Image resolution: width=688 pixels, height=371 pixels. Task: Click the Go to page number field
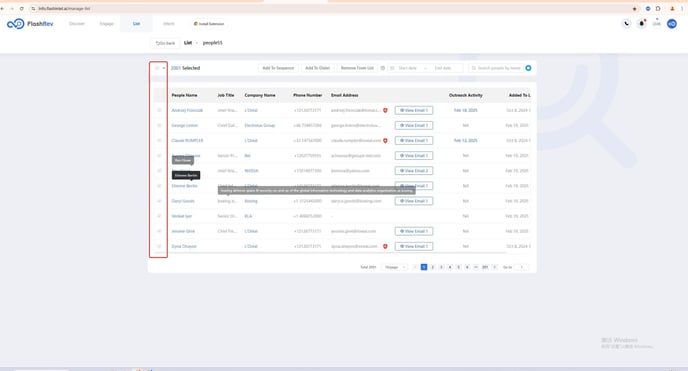(522, 267)
